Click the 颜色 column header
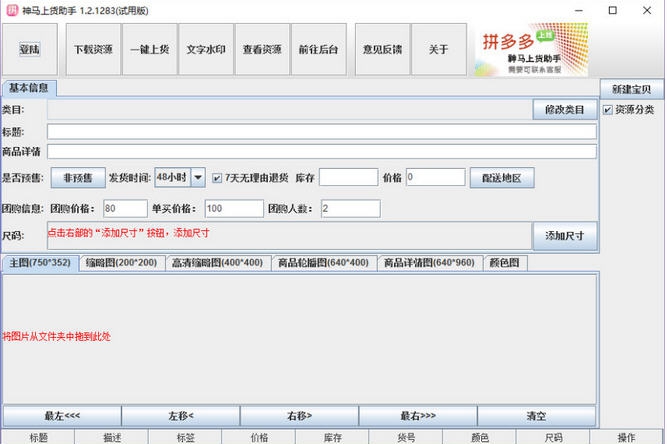The image size is (667, 444). tap(480, 437)
